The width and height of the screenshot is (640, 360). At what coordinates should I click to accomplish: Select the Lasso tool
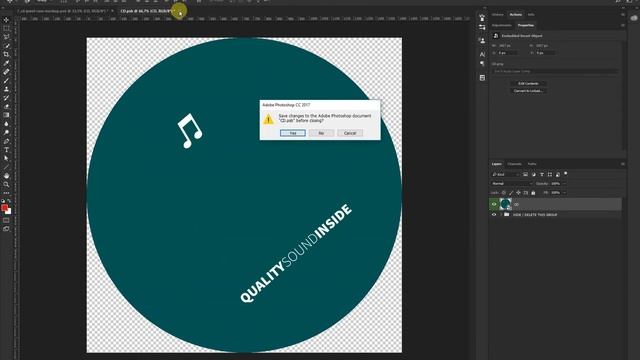(x=6, y=37)
